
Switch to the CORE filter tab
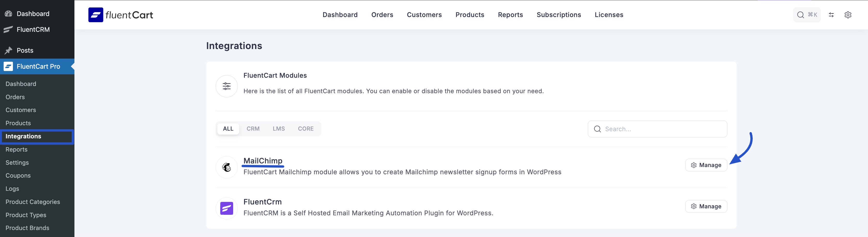[306, 129]
